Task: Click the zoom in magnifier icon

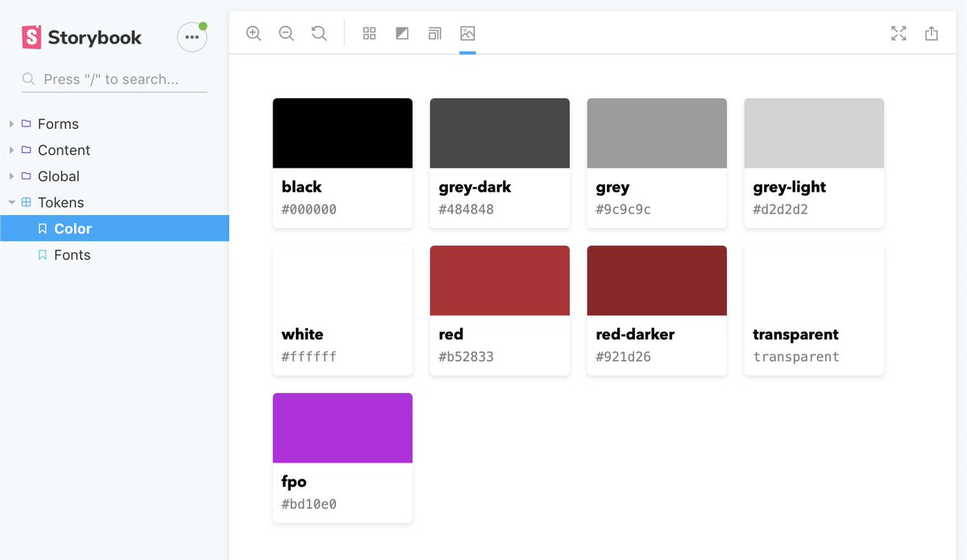Action: 254,34
